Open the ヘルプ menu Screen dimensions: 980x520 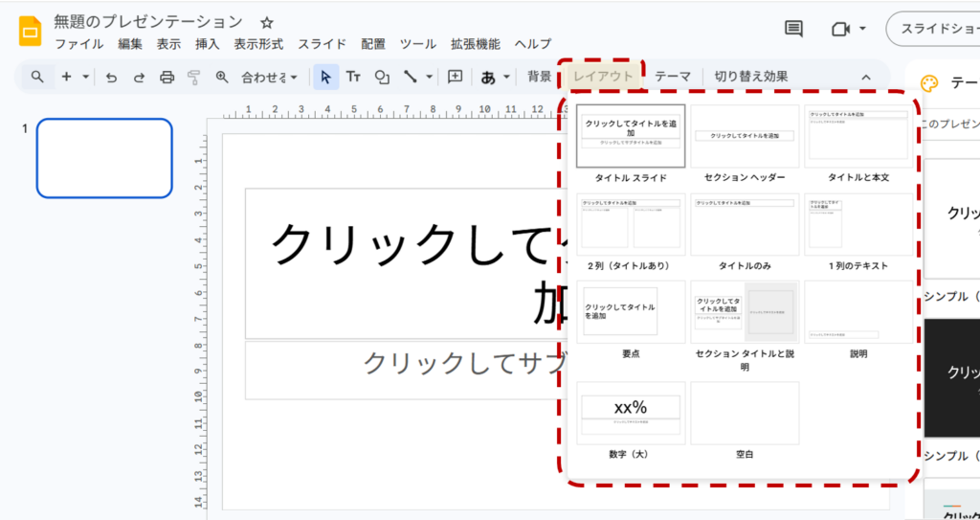533,44
